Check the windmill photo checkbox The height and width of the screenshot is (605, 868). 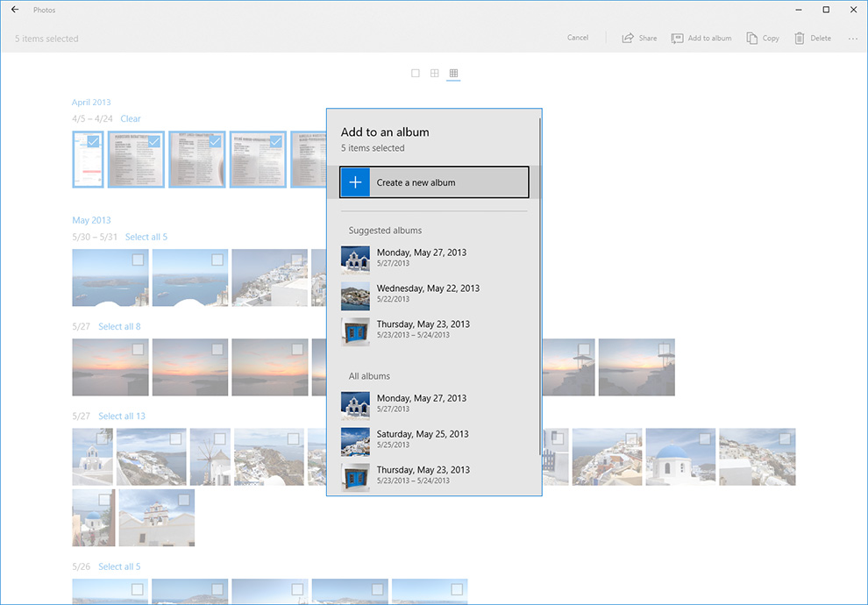click(x=220, y=439)
